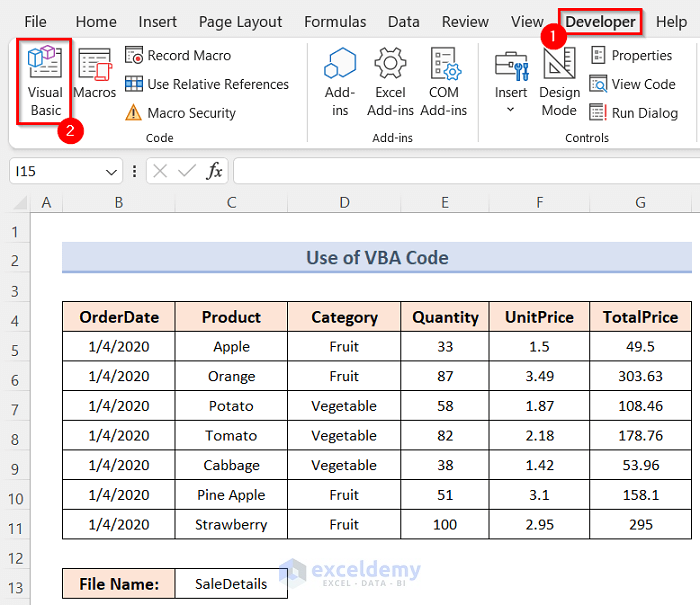The height and width of the screenshot is (605, 700).
Task: Click inside the formula bar
Action: point(460,172)
